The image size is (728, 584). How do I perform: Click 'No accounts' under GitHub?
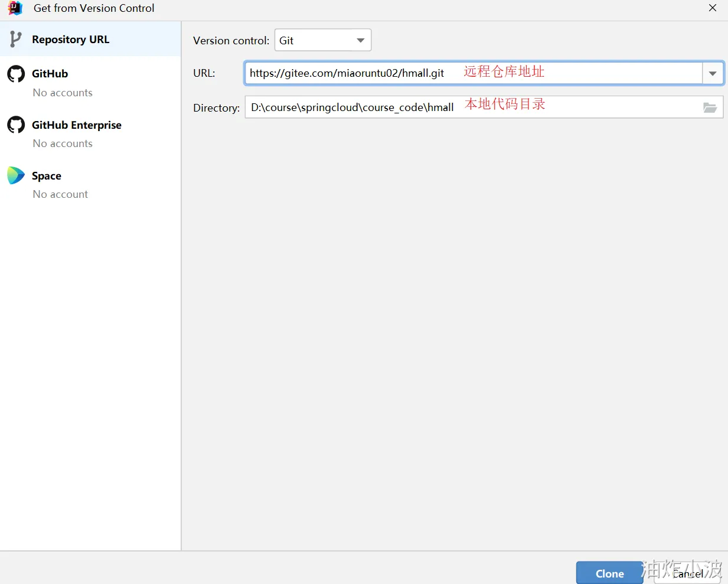(63, 93)
